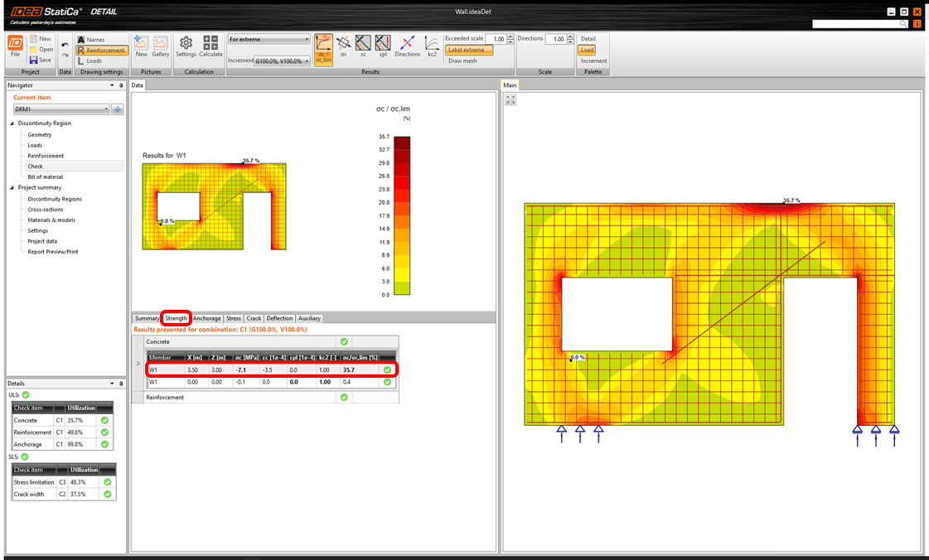The width and height of the screenshot is (929, 560).
Task: Click the Exceeded scale value field
Action: tap(496, 39)
